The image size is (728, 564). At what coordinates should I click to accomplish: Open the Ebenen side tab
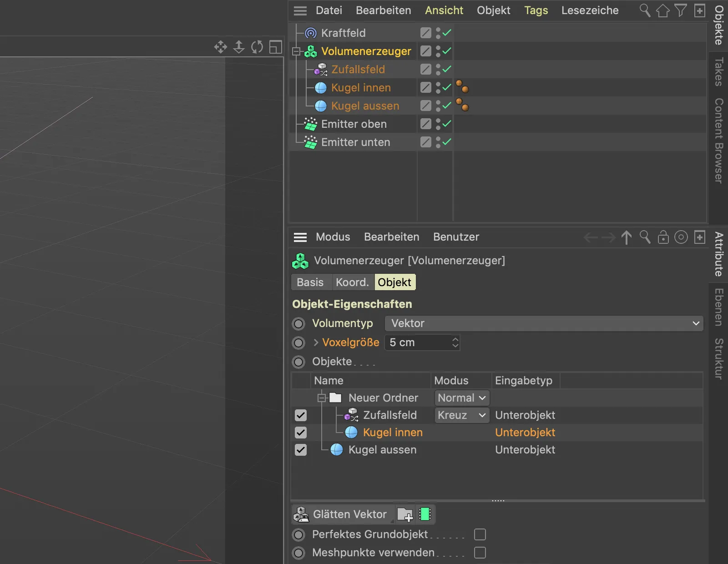(719, 307)
